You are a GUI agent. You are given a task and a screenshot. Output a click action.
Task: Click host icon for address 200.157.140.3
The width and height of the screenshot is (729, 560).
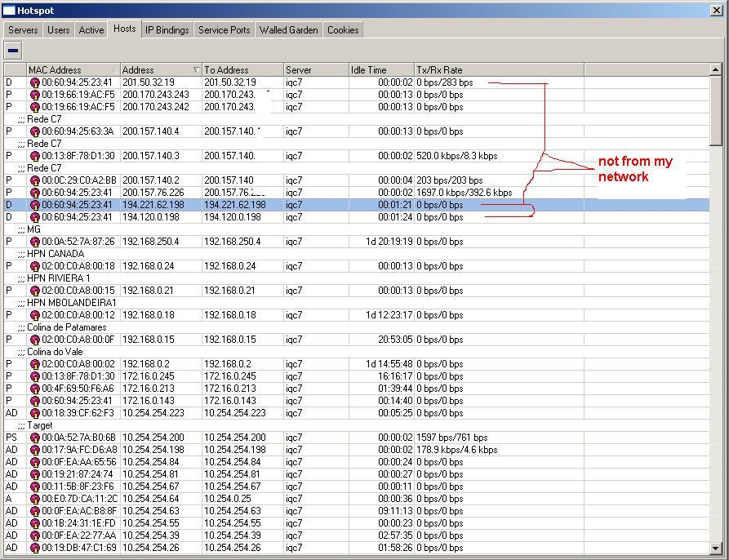(x=35, y=156)
